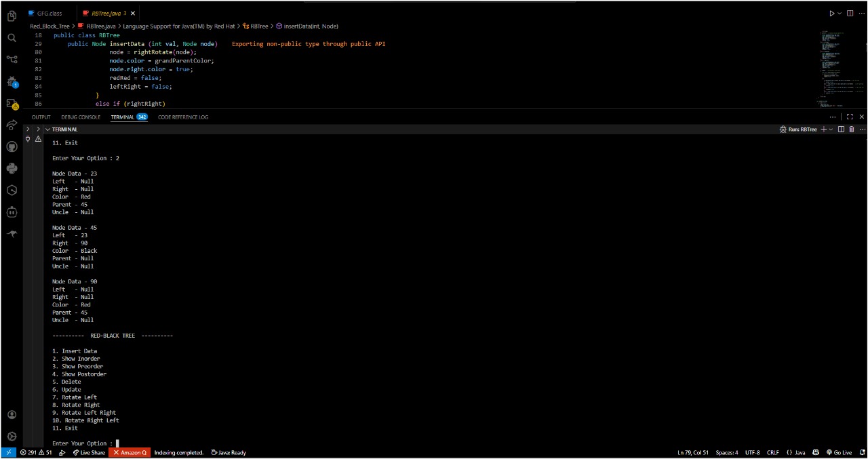Open the Explorer view in activity bar
868x459 pixels.
pos(12,16)
